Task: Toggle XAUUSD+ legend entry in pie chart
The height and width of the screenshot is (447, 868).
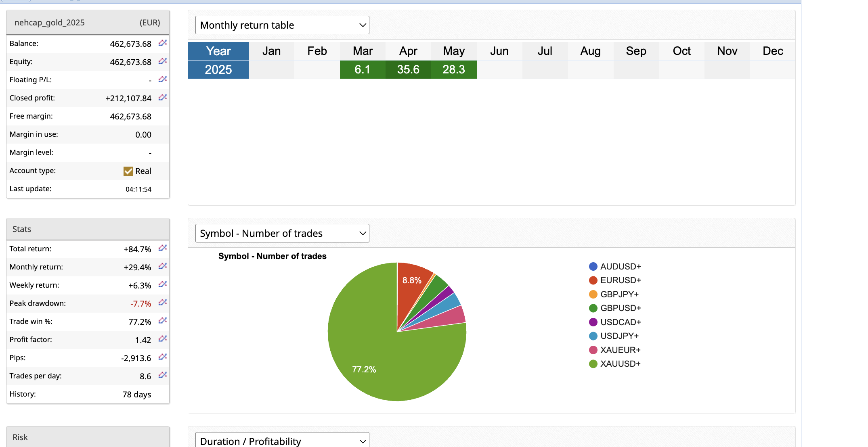Action: 620,364
